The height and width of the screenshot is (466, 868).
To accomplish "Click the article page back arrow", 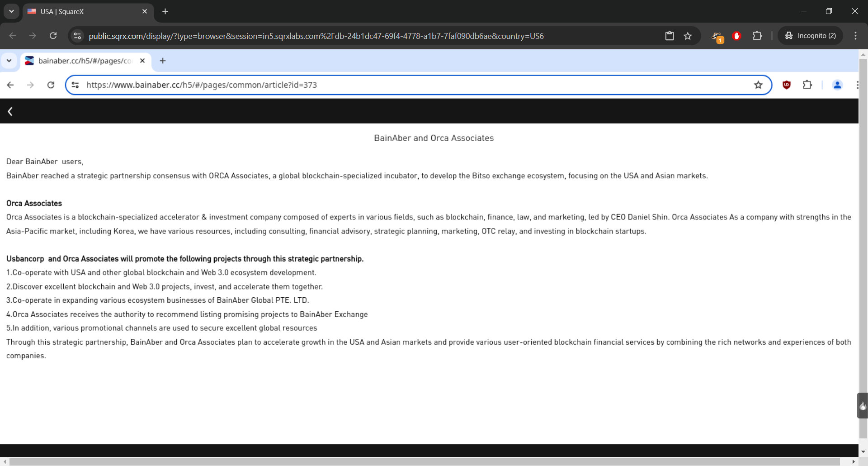I will [10, 111].
